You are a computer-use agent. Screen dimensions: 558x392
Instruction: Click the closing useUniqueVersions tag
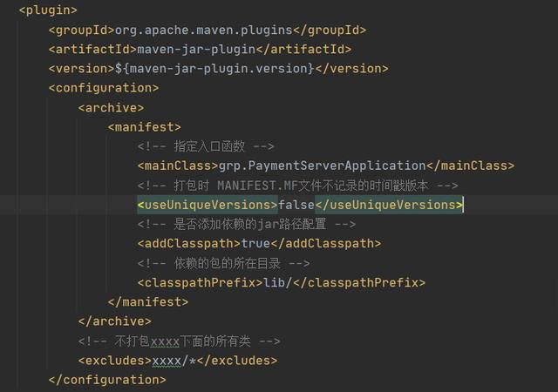click(x=389, y=205)
